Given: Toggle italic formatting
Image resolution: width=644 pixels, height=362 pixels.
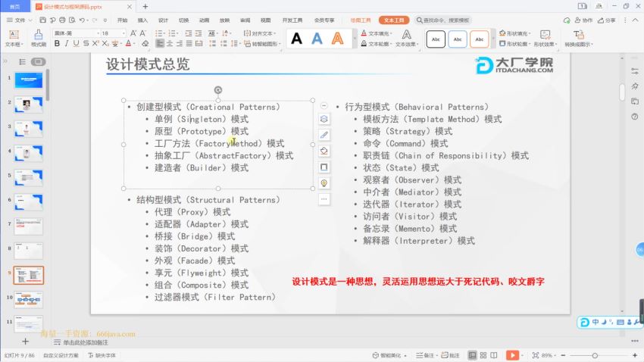Looking at the screenshot, I should pos(67,44).
